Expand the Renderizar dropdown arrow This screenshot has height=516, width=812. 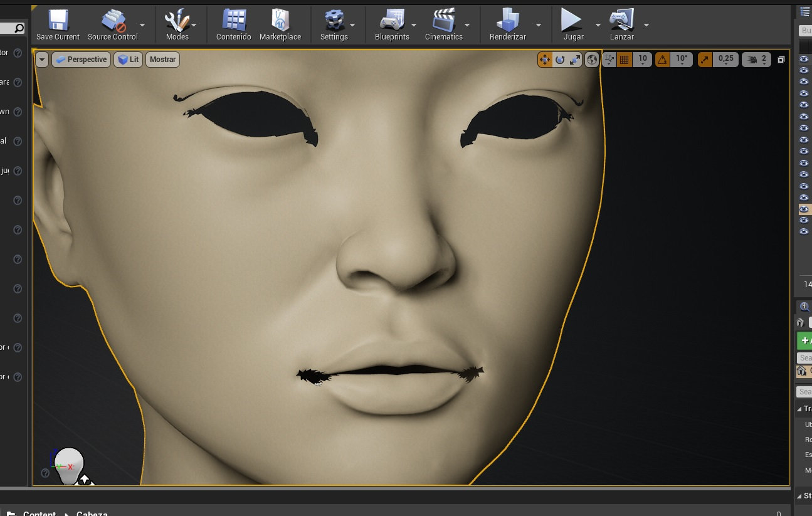(x=539, y=25)
